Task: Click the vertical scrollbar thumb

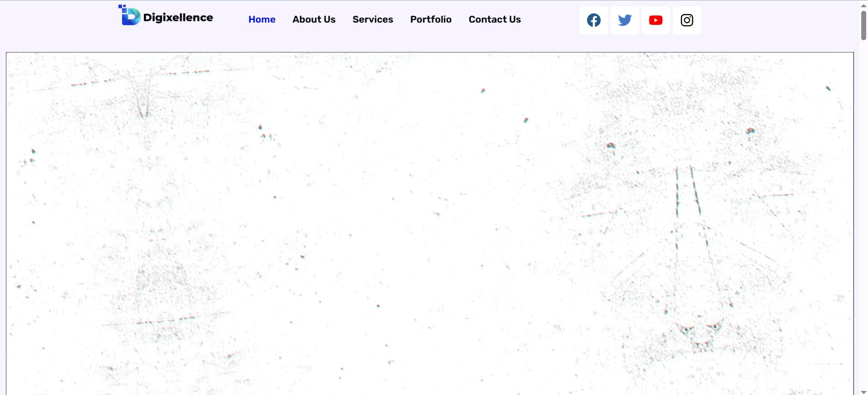Action: click(x=863, y=25)
